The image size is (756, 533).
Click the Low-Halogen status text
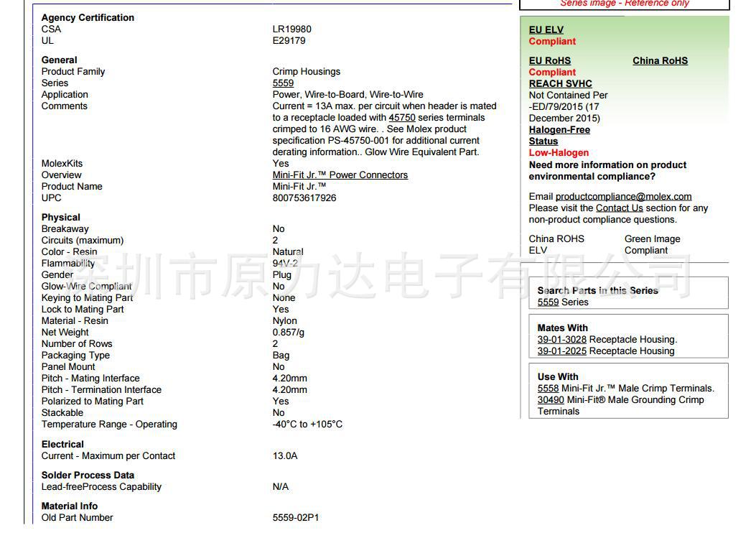559,153
